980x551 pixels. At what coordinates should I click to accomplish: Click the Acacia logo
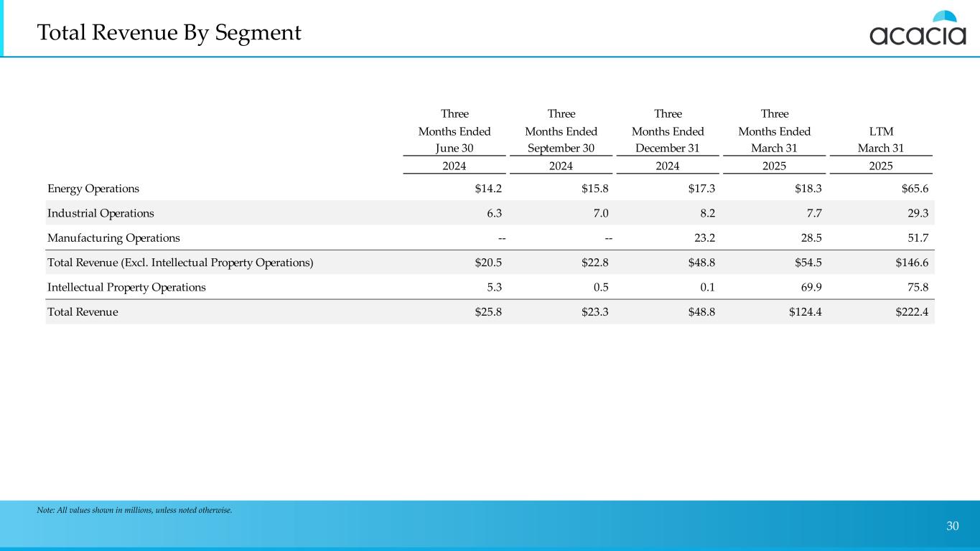[918, 29]
